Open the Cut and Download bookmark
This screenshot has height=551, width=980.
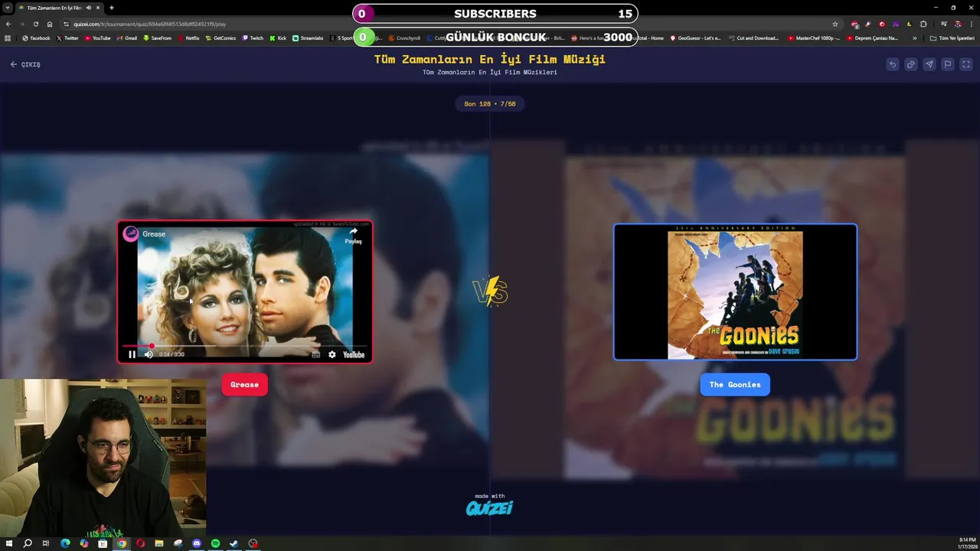[x=753, y=37]
